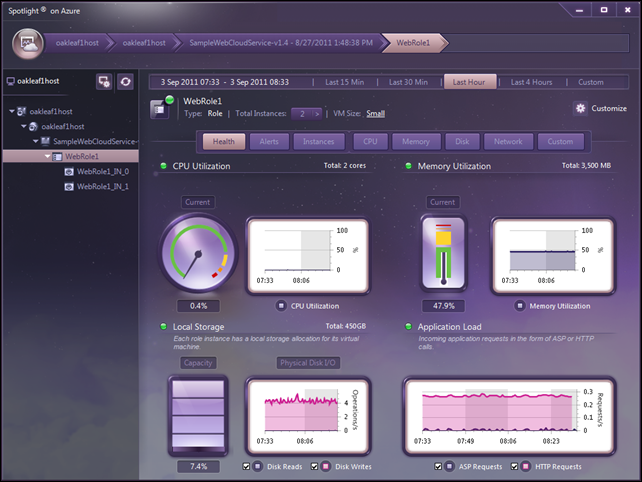Collapse the WebRole1 tree node
This screenshot has width=642, height=482.
point(48,156)
